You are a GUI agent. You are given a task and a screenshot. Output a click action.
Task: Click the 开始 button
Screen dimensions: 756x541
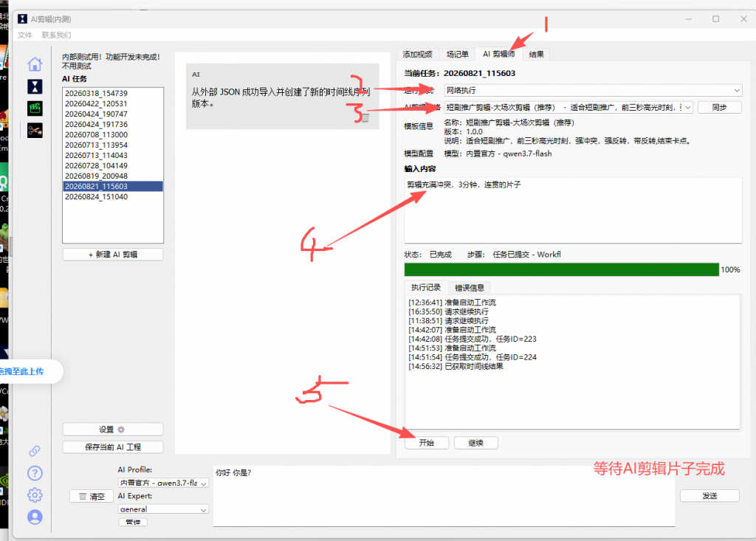(x=427, y=443)
